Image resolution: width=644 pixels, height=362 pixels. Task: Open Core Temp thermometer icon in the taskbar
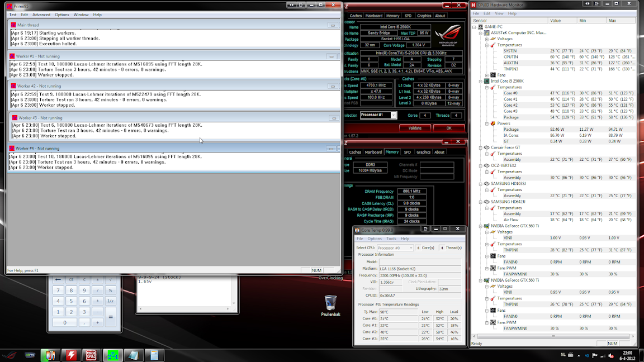click(51, 355)
